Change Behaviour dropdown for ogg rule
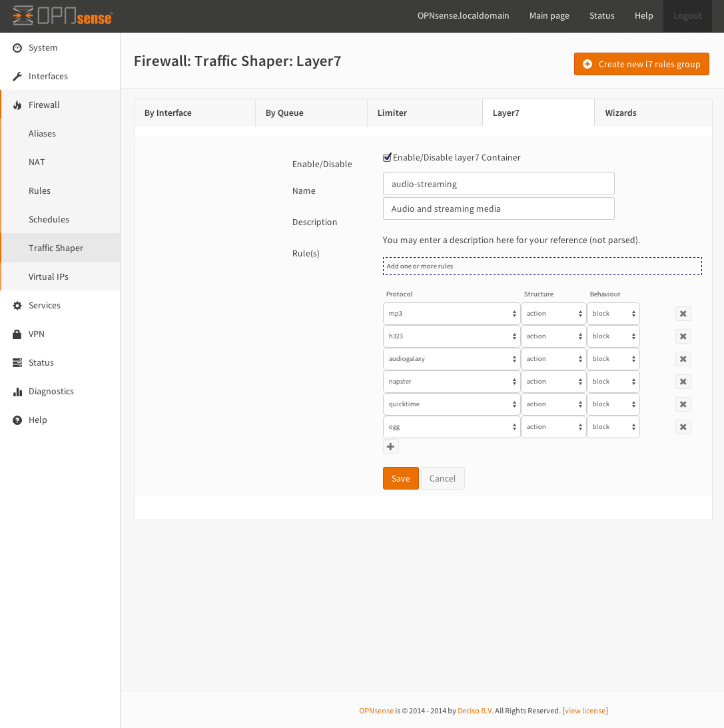 (x=613, y=426)
